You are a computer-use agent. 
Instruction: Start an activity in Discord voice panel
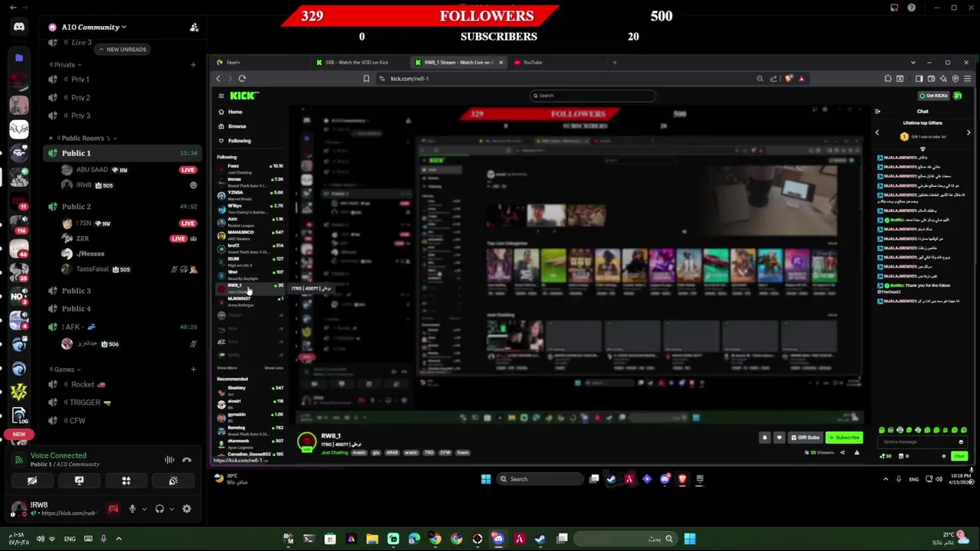click(126, 481)
